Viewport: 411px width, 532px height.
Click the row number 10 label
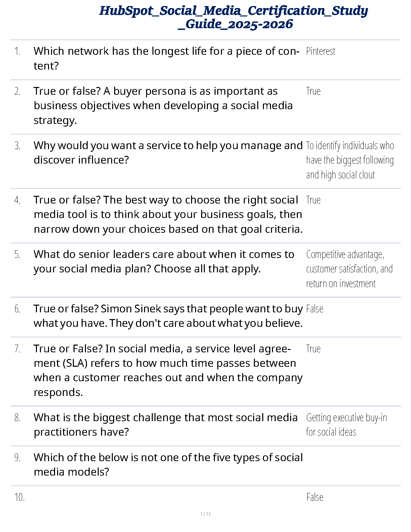(x=19, y=497)
